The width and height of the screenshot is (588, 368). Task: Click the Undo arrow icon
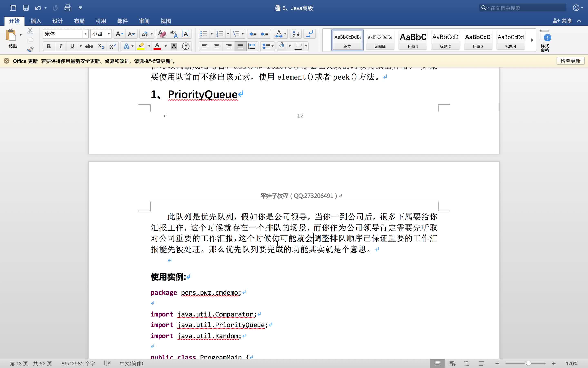coord(38,8)
